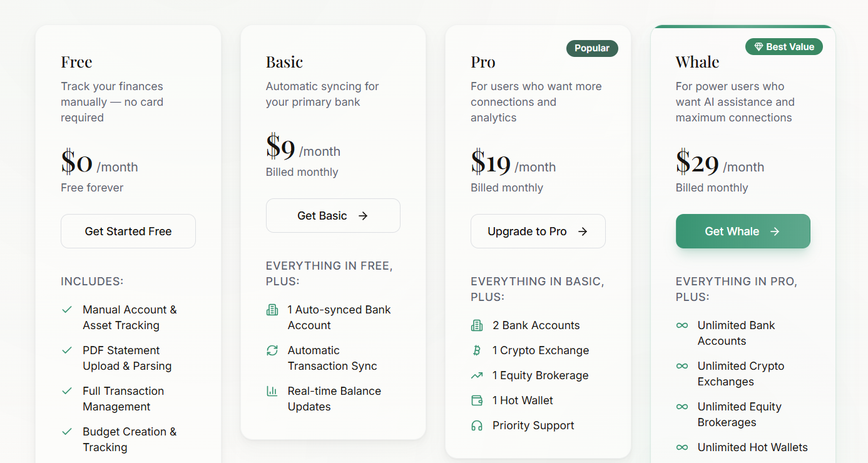Click the headphones icon beside Priority Support

pyautogui.click(x=477, y=425)
